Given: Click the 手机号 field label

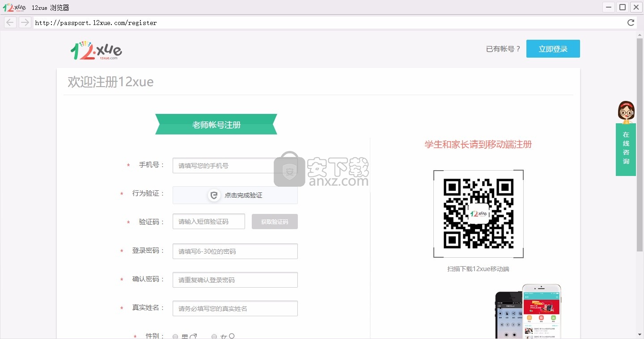Looking at the screenshot, I should (x=152, y=165).
